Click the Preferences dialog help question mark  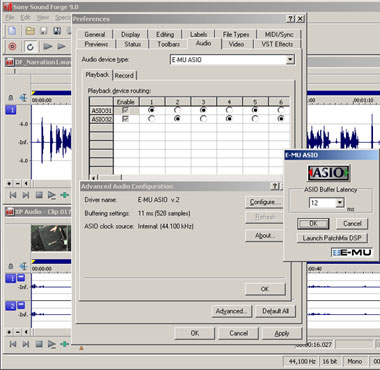(x=291, y=19)
